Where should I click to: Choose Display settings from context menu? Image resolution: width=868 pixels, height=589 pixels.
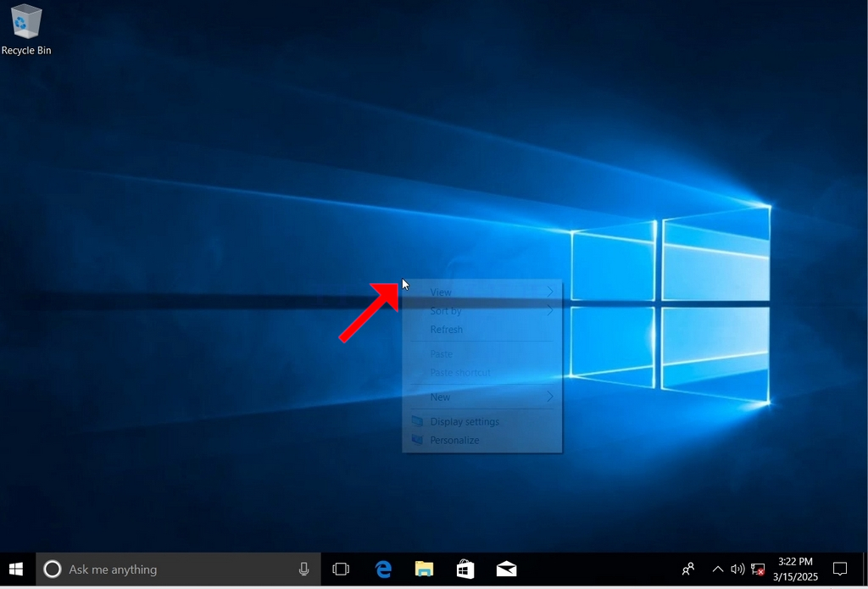click(x=482, y=421)
